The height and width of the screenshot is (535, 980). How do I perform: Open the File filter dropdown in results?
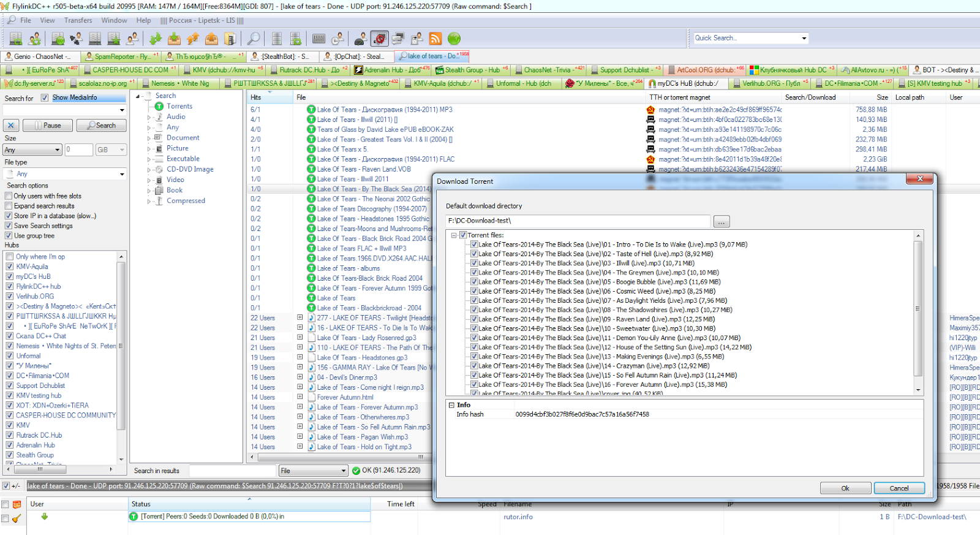344,471
